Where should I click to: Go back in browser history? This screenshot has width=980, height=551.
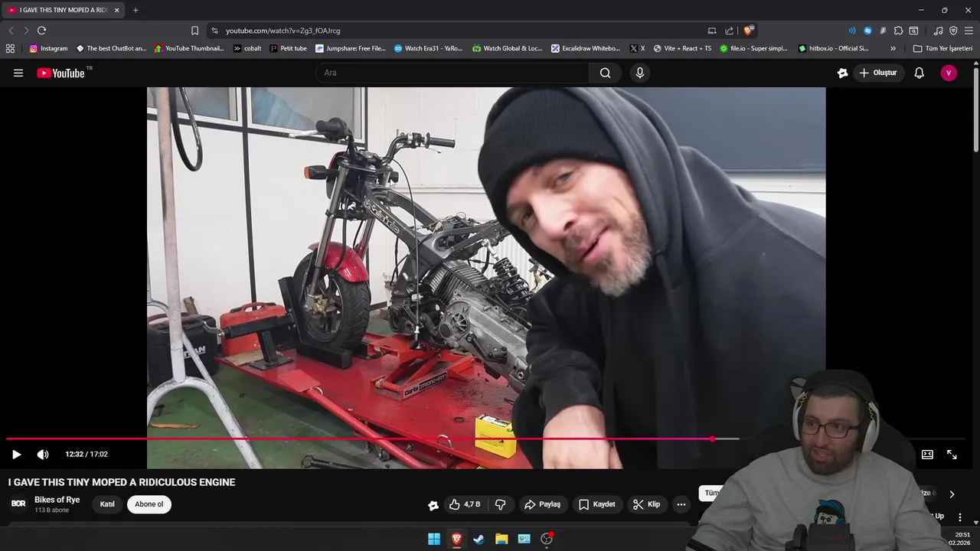(11, 31)
